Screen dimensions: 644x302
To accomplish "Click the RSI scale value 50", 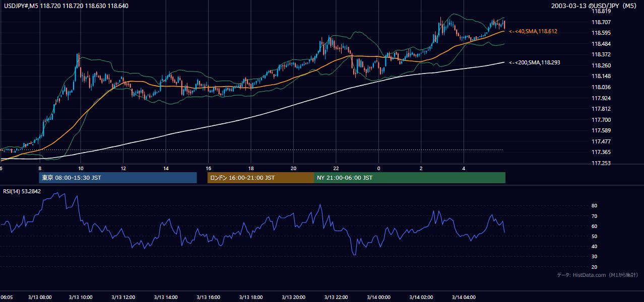I will point(595,236).
